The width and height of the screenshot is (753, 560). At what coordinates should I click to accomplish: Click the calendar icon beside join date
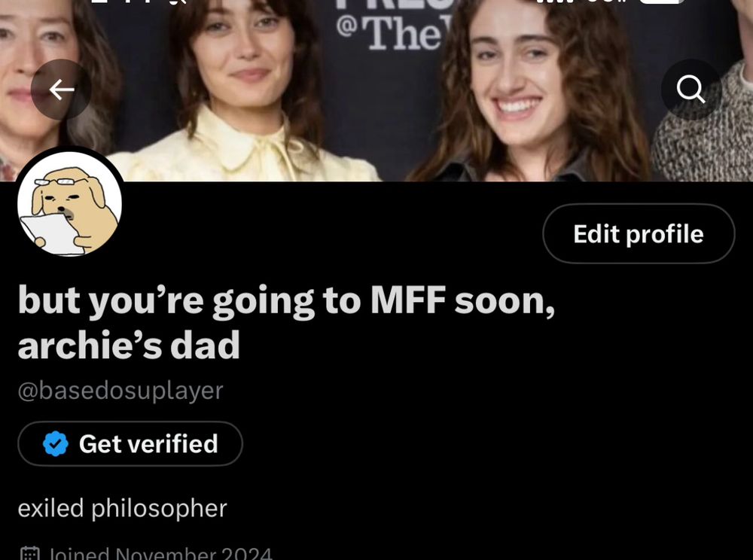click(x=30, y=553)
